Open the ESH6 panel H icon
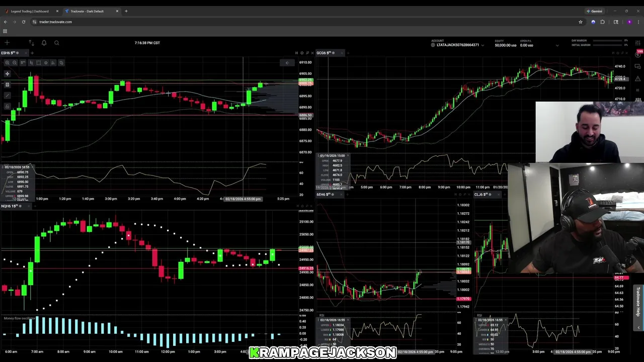 pos(296,53)
